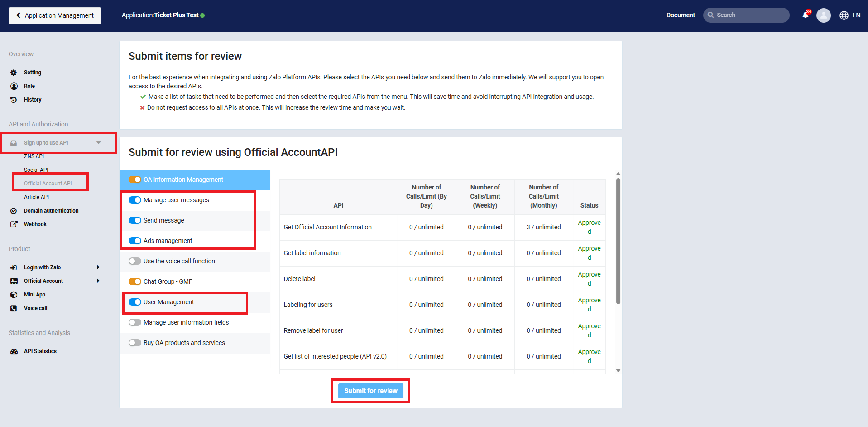Screen dimensions: 868x427
Task: Collapse Sign up to use API dropdown arrow
Action: pyautogui.click(x=98, y=143)
